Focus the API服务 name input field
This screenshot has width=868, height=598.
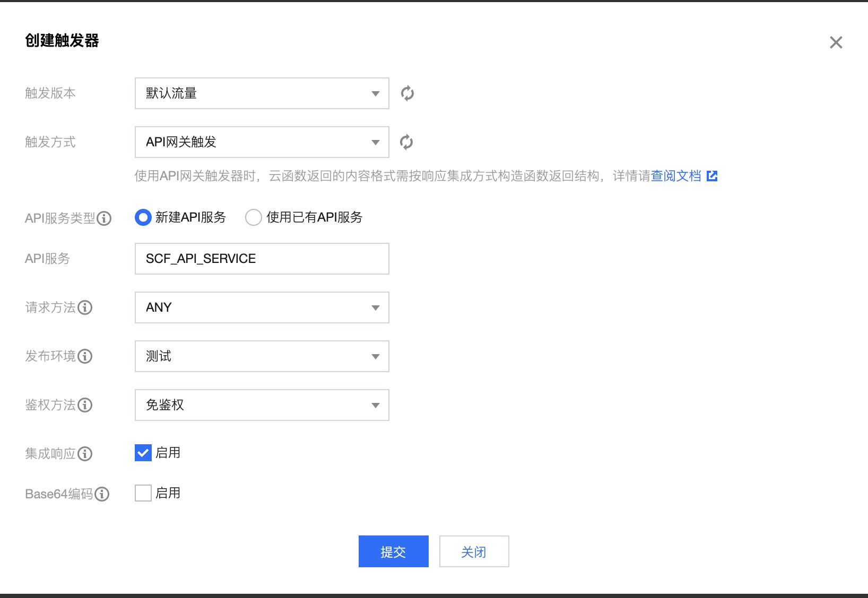[262, 259]
